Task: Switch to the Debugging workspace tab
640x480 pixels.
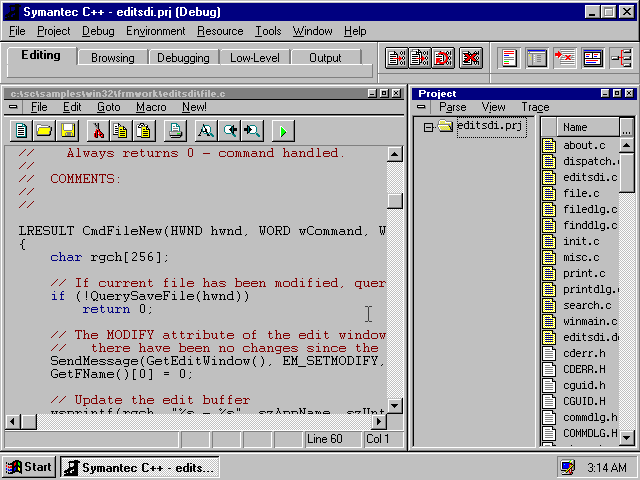Action: (183, 58)
